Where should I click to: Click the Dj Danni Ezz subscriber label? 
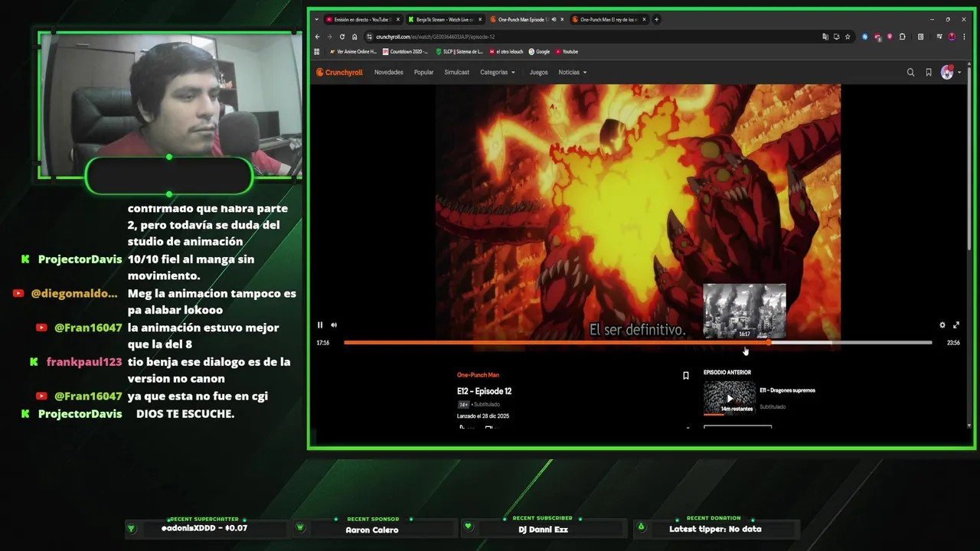click(x=544, y=530)
